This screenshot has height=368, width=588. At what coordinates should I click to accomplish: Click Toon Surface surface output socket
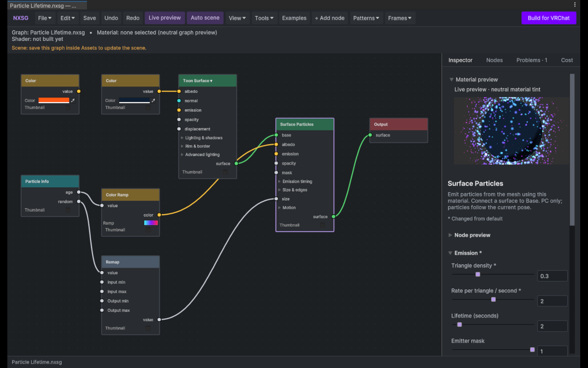click(x=236, y=164)
